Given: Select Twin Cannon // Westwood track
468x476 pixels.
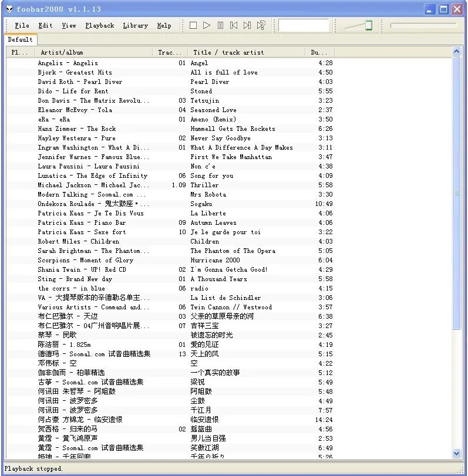Looking at the screenshot, I should 231,307.
